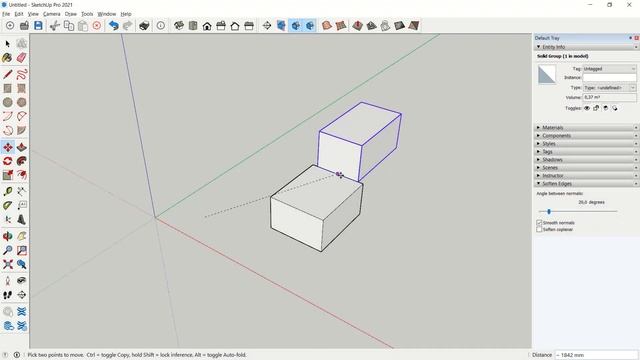Uncheck Smooth normals checkbox

click(539, 223)
